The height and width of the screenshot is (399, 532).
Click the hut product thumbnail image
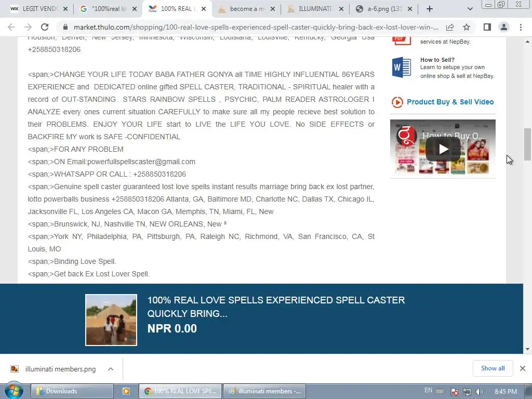pyautogui.click(x=111, y=320)
